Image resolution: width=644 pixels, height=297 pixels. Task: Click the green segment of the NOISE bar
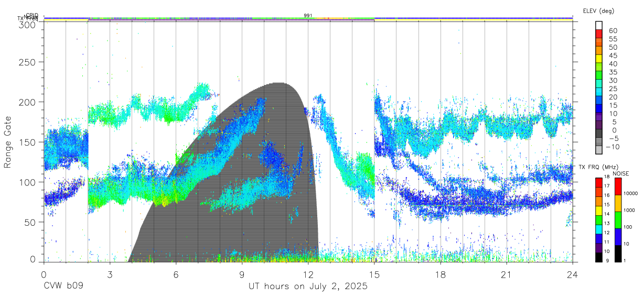(x=617, y=220)
